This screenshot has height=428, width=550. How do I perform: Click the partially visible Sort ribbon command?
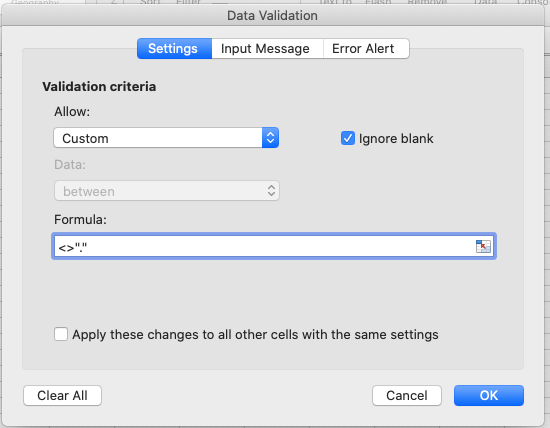[x=150, y=2]
